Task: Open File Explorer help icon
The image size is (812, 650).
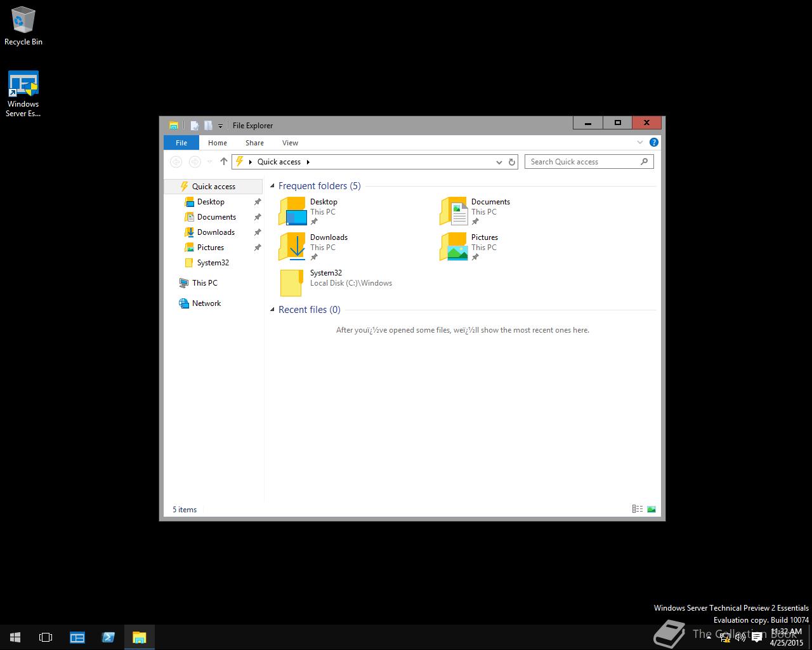Action: (653, 142)
